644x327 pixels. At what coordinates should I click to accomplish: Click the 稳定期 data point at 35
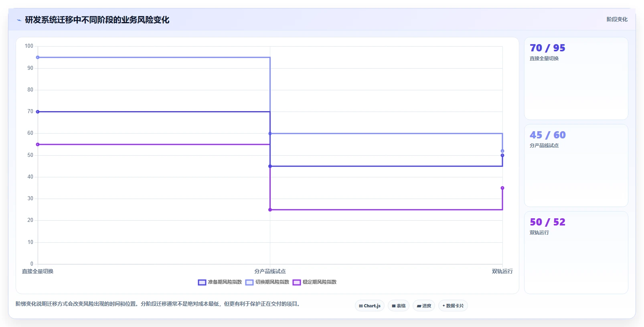pyautogui.click(x=502, y=188)
